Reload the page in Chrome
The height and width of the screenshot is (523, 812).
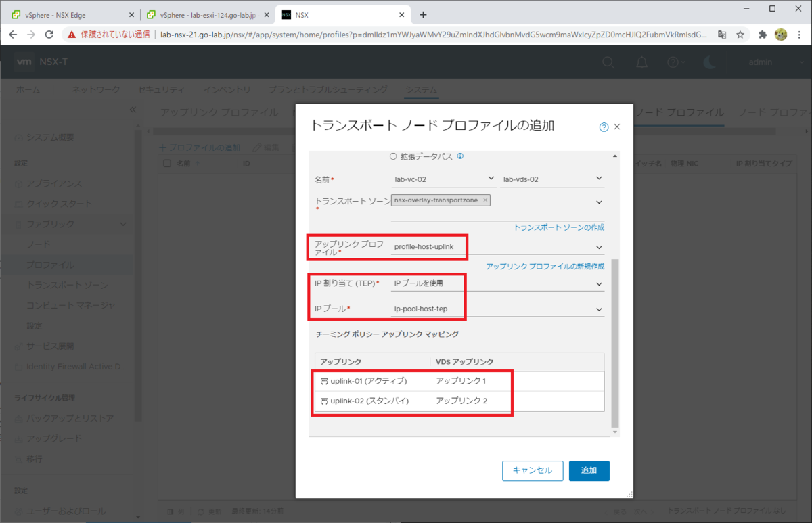[49, 34]
